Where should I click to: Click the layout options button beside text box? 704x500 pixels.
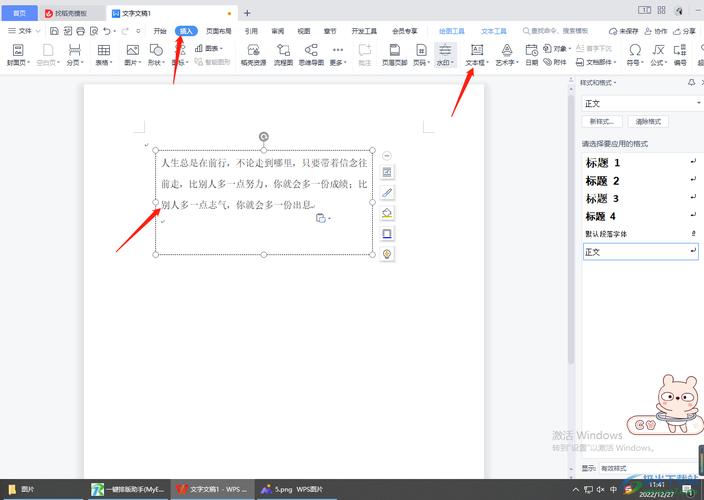[387, 172]
